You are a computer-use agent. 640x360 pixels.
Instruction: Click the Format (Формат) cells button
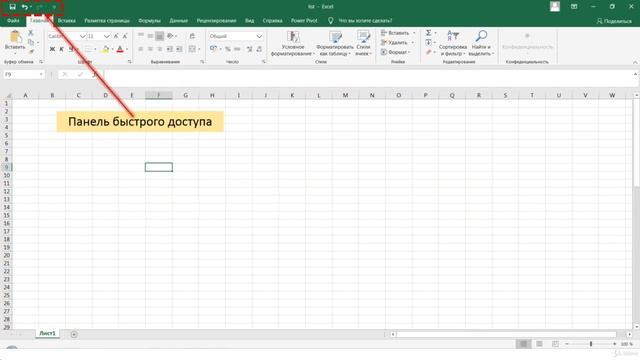click(x=396, y=52)
